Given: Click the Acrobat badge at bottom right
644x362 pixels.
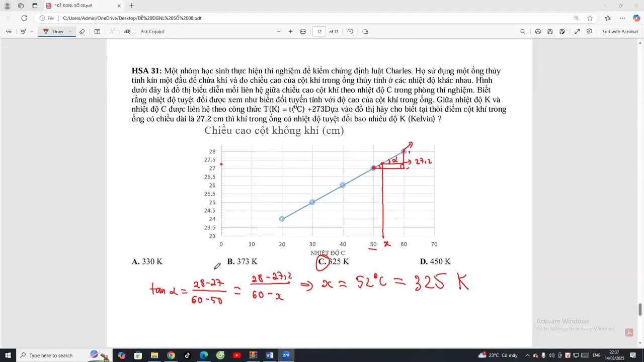Looking at the screenshot, I should 629,332.
